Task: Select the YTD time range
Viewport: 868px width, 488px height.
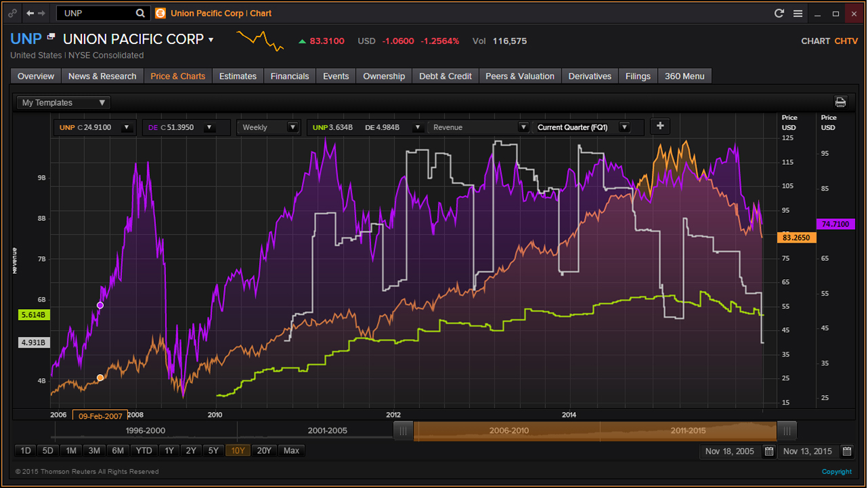Action: click(x=144, y=451)
